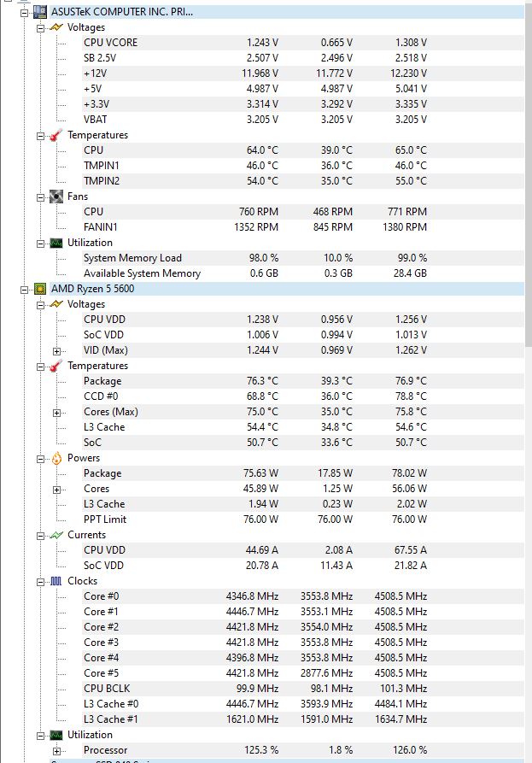Select the TMPIN1 temperature row
The width and height of the screenshot is (532, 763).
(303, 166)
